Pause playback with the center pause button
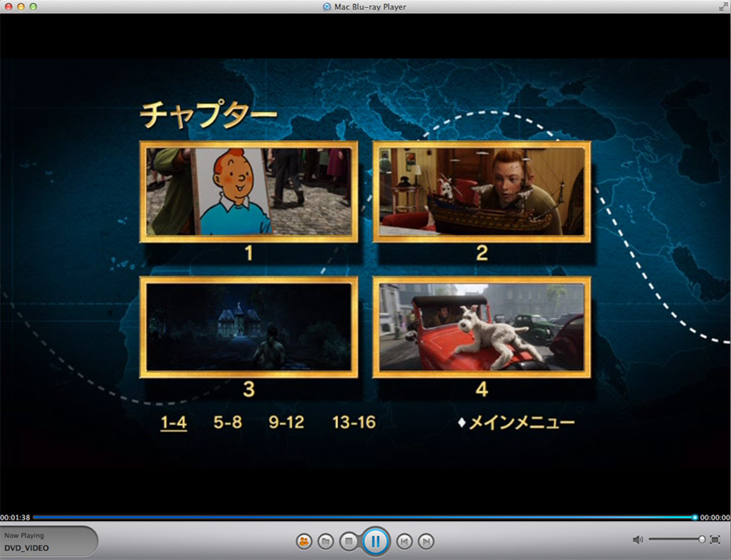The height and width of the screenshot is (560, 731). [x=375, y=541]
